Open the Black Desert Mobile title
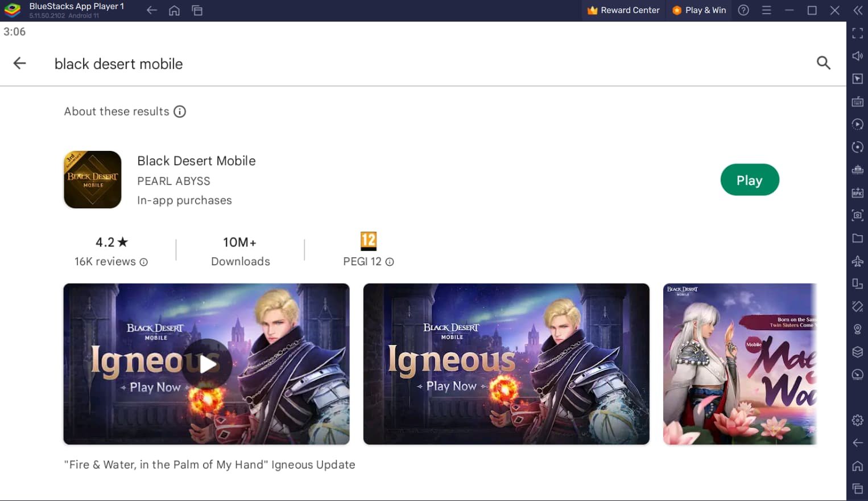This screenshot has height=501, width=868. (x=196, y=161)
